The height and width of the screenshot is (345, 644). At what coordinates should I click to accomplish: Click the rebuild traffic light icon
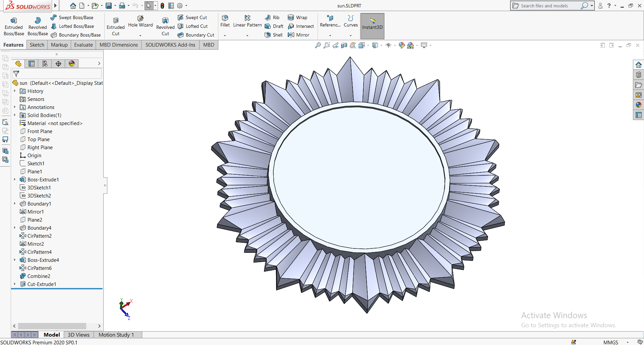coord(162,6)
